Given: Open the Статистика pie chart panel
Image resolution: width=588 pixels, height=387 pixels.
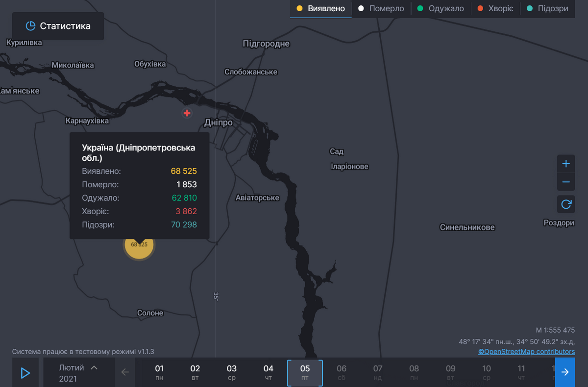Looking at the screenshot, I should [57, 26].
